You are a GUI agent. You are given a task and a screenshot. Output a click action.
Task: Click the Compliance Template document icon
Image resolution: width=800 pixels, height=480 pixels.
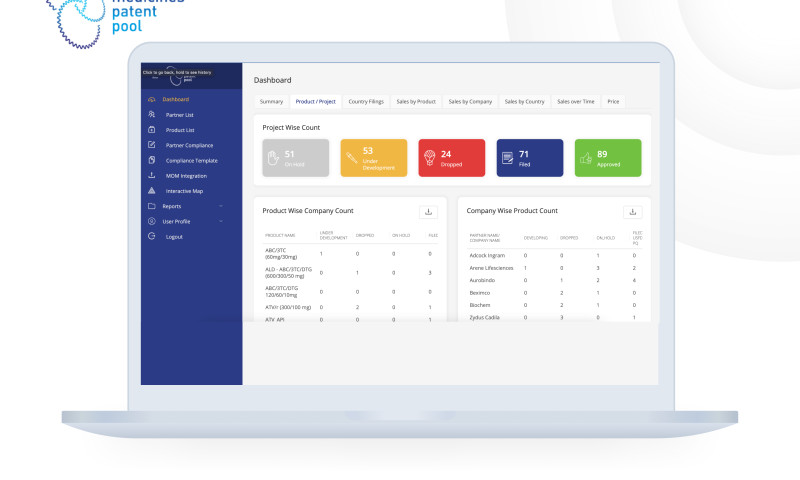pyautogui.click(x=151, y=160)
